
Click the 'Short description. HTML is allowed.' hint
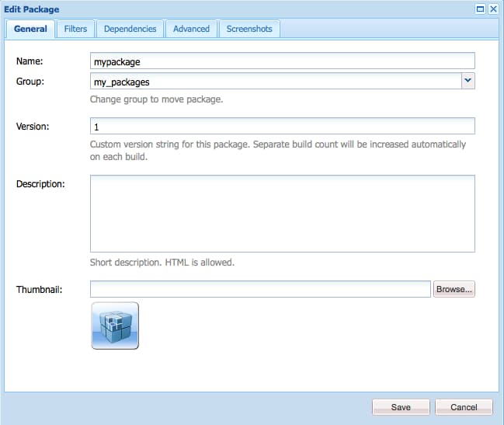[x=162, y=263]
